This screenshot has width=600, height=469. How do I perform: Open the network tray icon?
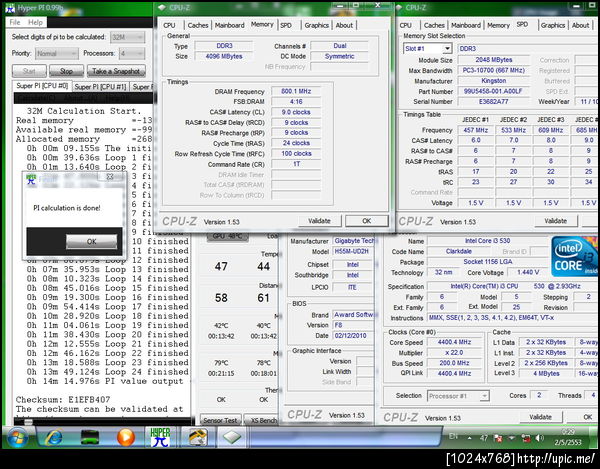[x=526, y=438]
